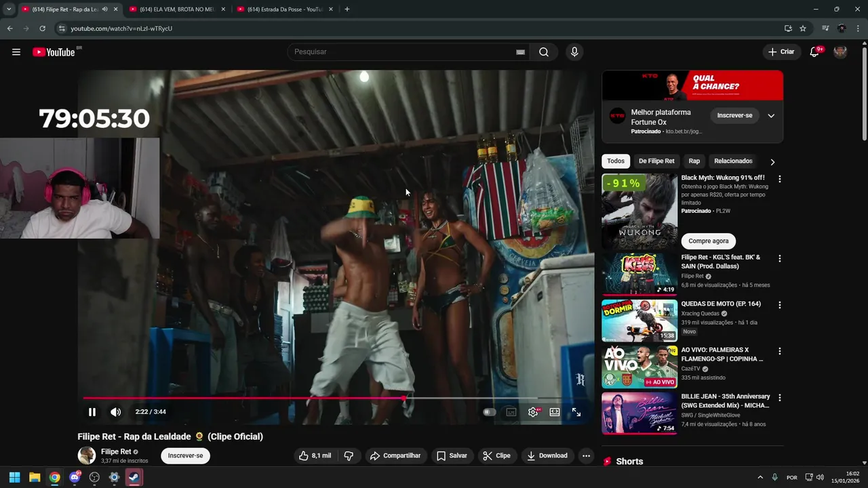Show hidden system tray icons chevron

tap(760, 477)
